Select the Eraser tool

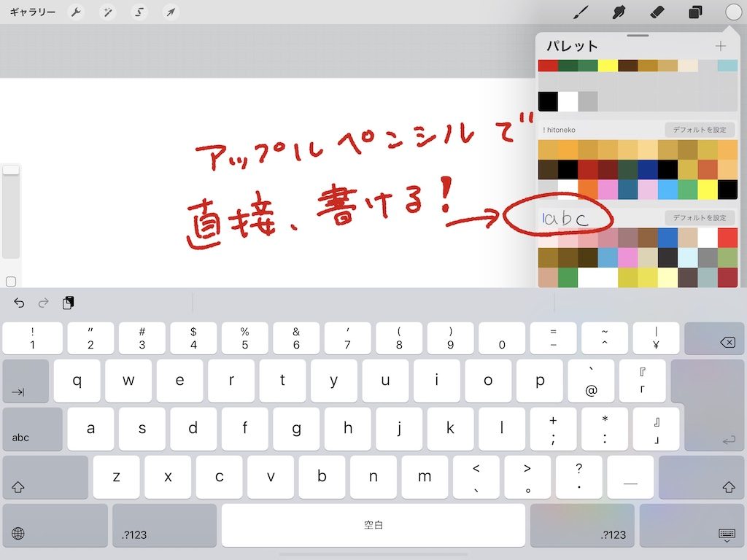(657, 12)
